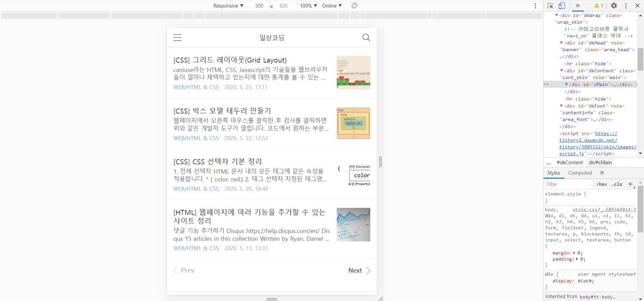Open WEB/HTML & CSS category of Grid post
This screenshot has width=644, height=301.
[x=196, y=87]
